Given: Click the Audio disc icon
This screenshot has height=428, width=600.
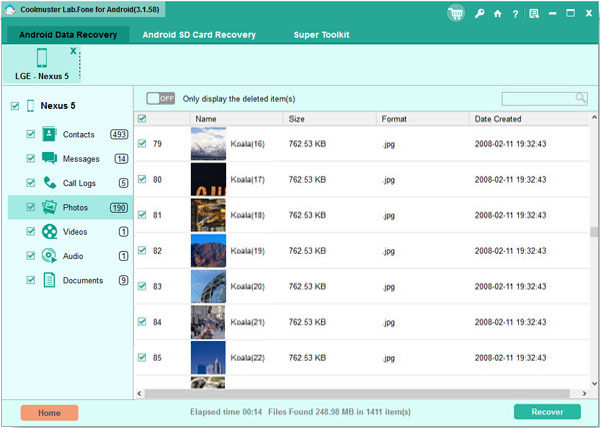Looking at the screenshot, I should (x=49, y=255).
